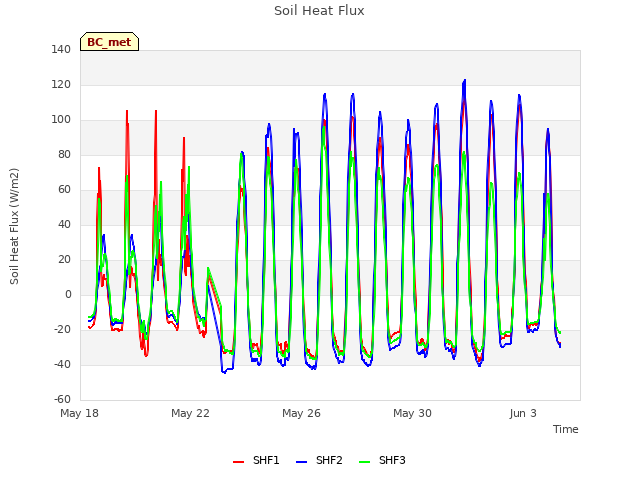The height and width of the screenshot is (480, 640).
Task: Click the 40 y-axis tick label
Action: 64,224
